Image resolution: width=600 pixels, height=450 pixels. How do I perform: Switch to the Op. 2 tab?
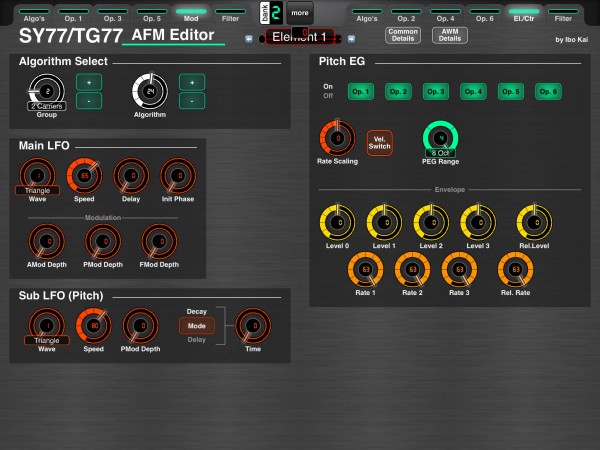(x=406, y=15)
